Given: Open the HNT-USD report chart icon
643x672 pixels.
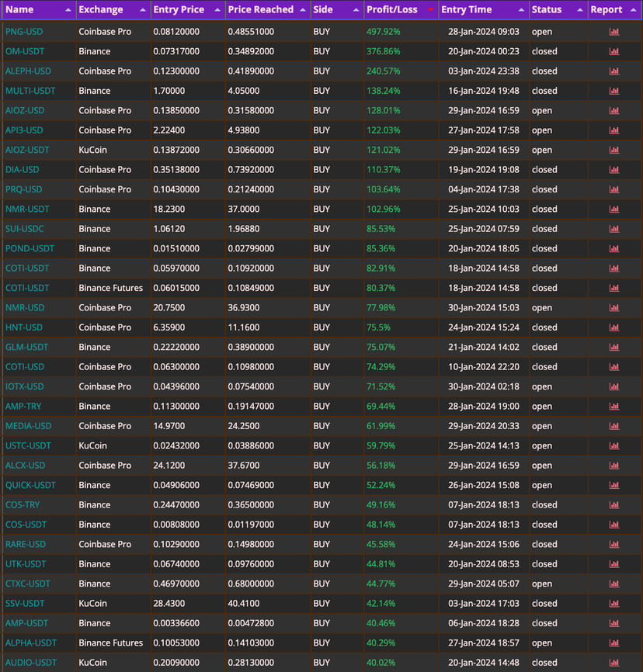Looking at the screenshot, I should pyautogui.click(x=613, y=327).
